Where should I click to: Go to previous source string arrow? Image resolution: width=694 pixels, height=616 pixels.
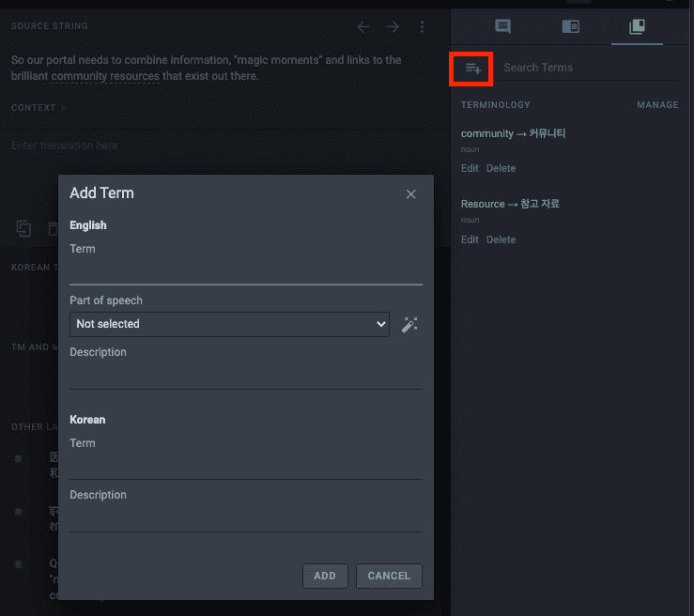pos(363,27)
